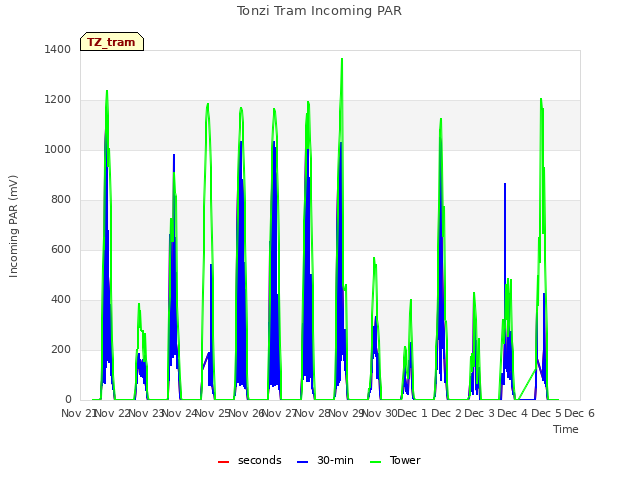Click the 600 y-axis tick label
The image size is (640, 480).
pos(61,249)
